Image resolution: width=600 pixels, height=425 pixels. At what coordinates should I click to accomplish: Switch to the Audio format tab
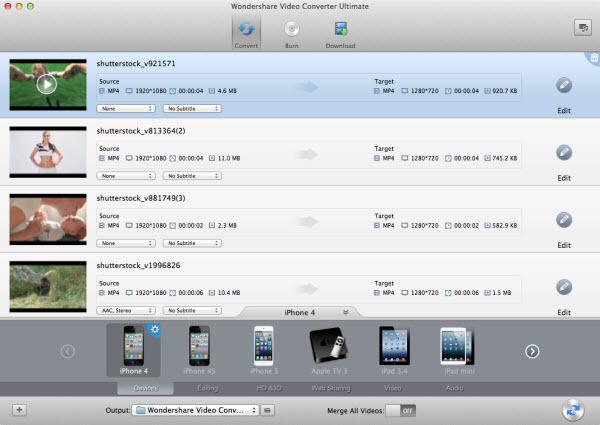(455, 388)
